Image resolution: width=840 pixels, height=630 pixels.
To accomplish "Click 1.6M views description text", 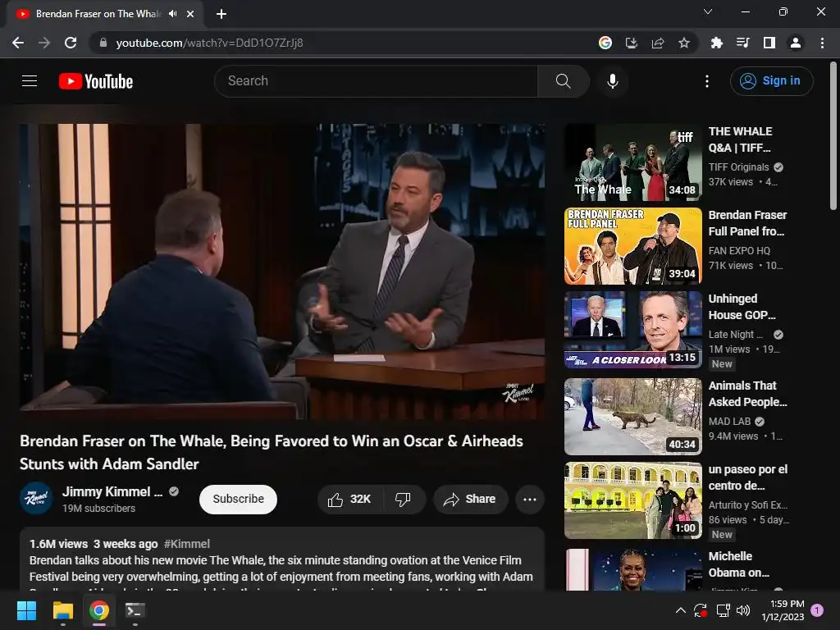I will 58,544.
